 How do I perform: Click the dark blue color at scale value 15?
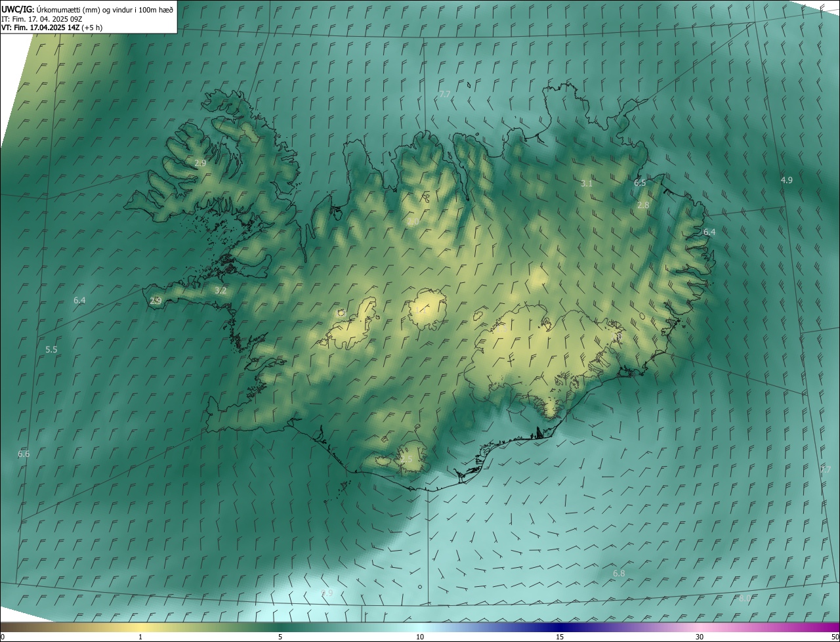tap(560, 627)
